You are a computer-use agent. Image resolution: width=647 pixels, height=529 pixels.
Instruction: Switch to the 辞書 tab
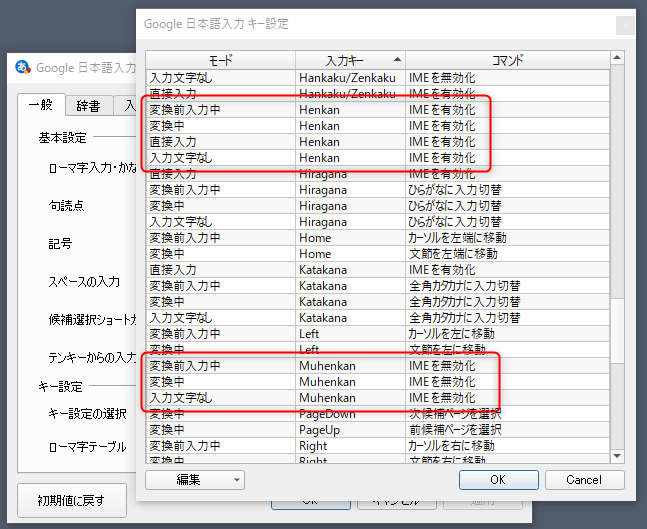click(88, 106)
